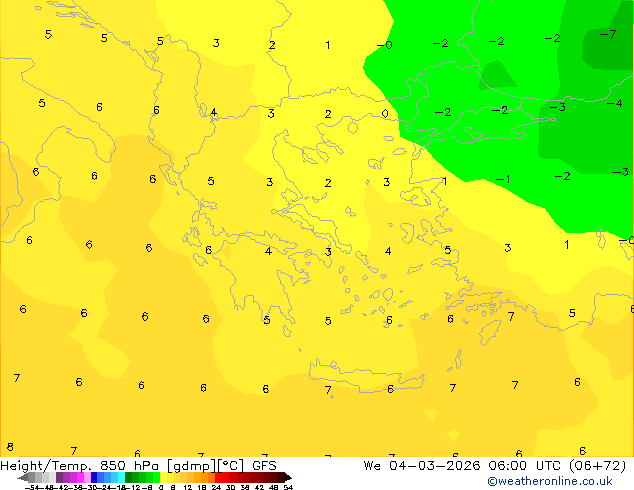Click the yellow swatch above legend value 0
The image size is (634, 490).
pos(163,477)
